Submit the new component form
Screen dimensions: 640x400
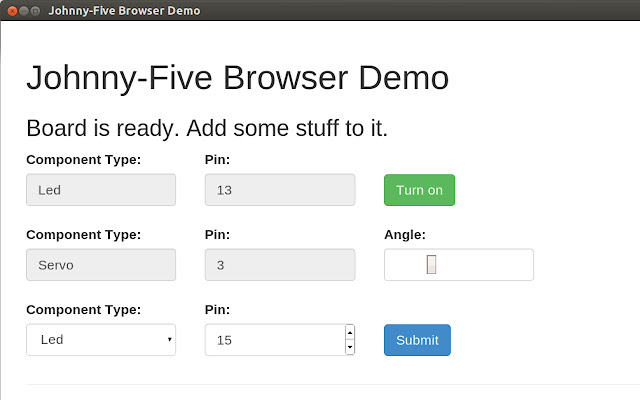pyautogui.click(x=417, y=340)
